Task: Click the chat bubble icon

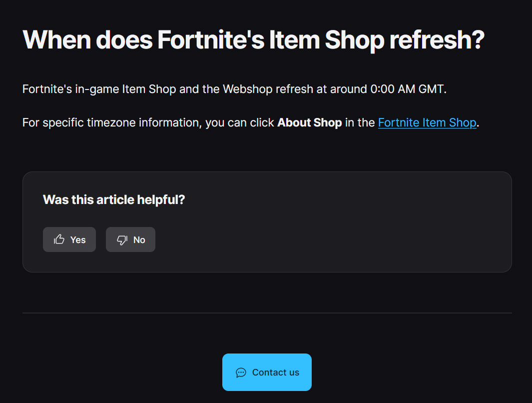Action: 241,372
